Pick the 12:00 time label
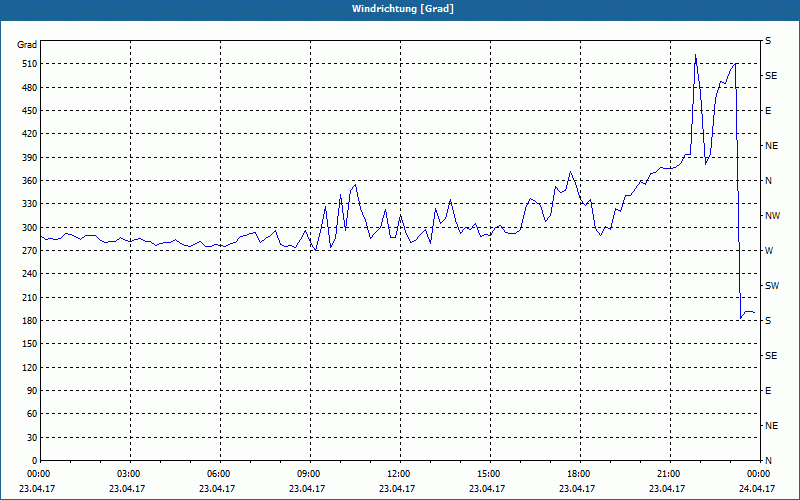This screenshot has width=800, height=500. point(398,474)
